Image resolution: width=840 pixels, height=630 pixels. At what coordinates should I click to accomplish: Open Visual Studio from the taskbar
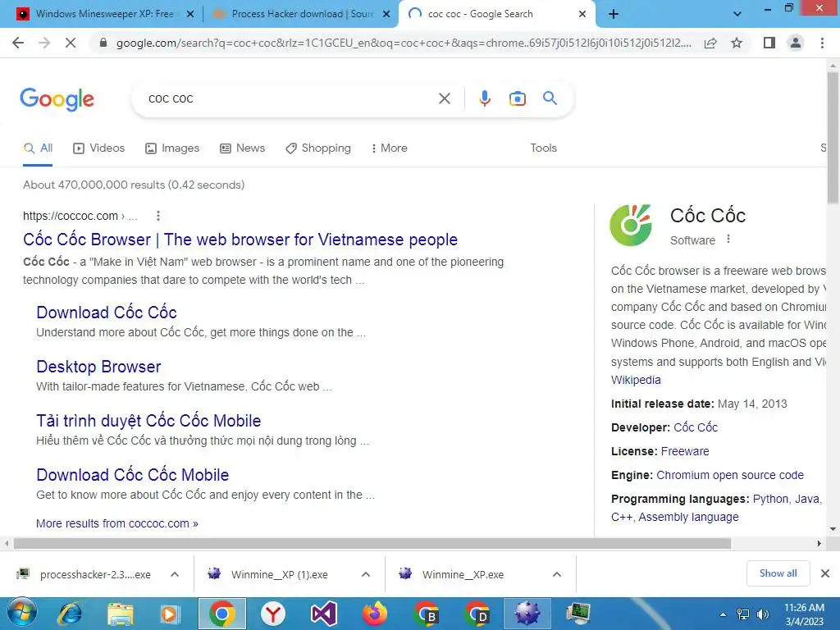[x=323, y=614]
